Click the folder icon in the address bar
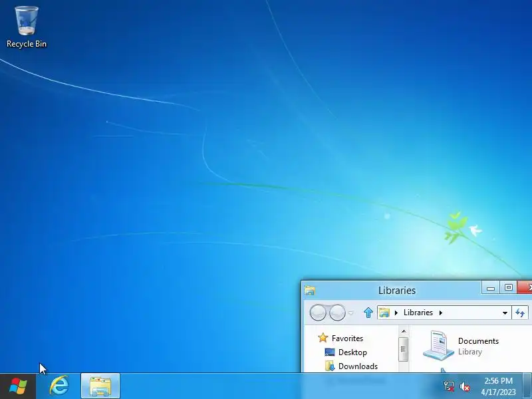Screen dimensions: 532x399 [x=384, y=313]
